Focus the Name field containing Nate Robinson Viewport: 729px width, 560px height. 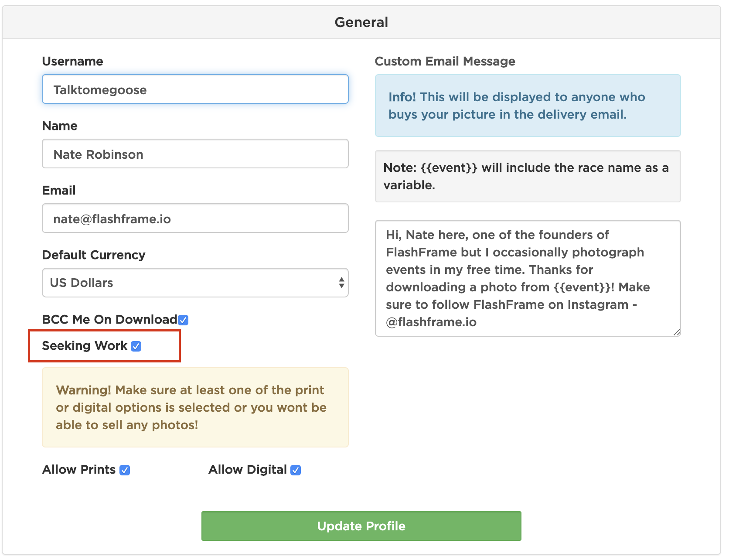tap(195, 154)
